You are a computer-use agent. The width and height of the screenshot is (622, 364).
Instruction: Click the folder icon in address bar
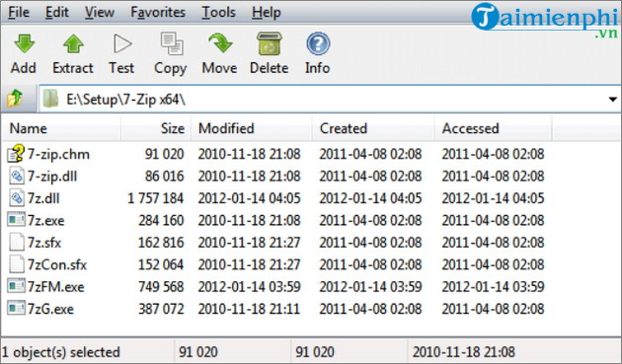click(50, 99)
